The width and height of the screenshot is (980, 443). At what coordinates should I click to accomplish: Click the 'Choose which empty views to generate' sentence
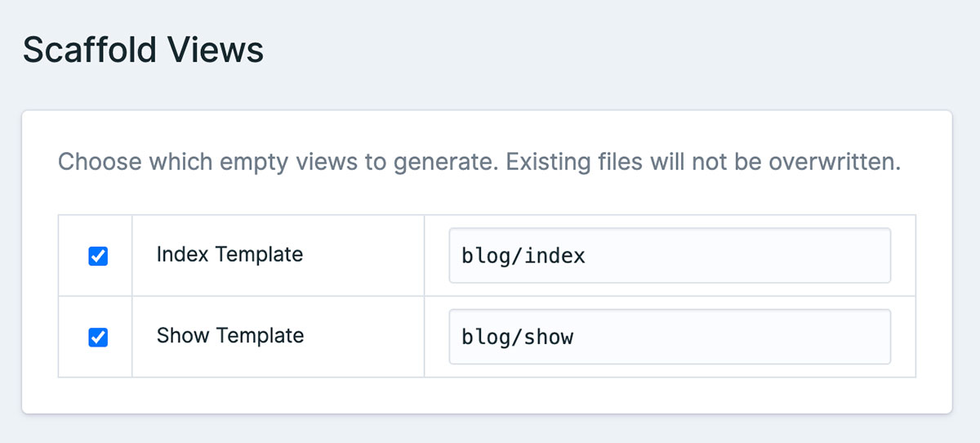point(278,161)
